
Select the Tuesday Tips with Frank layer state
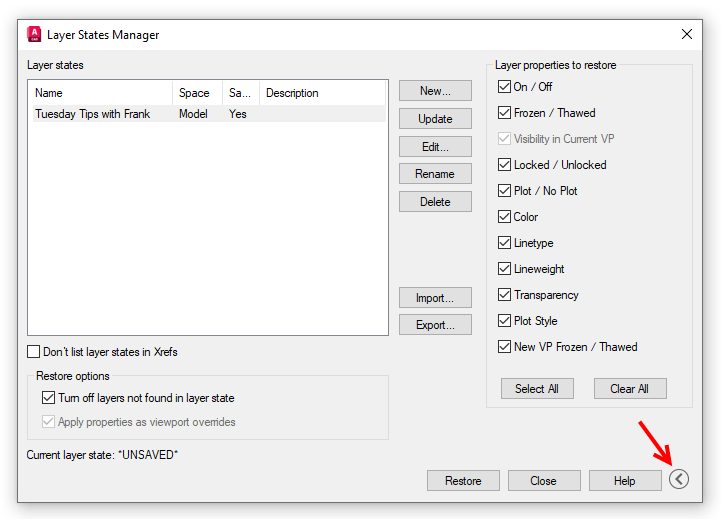click(93, 114)
